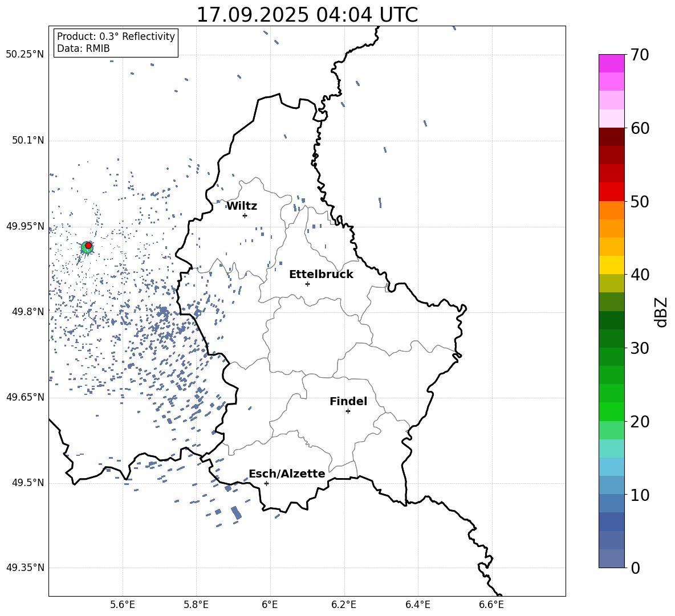The image size is (675, 616).
Task: Click the 6.2°E longitude label
Action: (x=344, y=605)
